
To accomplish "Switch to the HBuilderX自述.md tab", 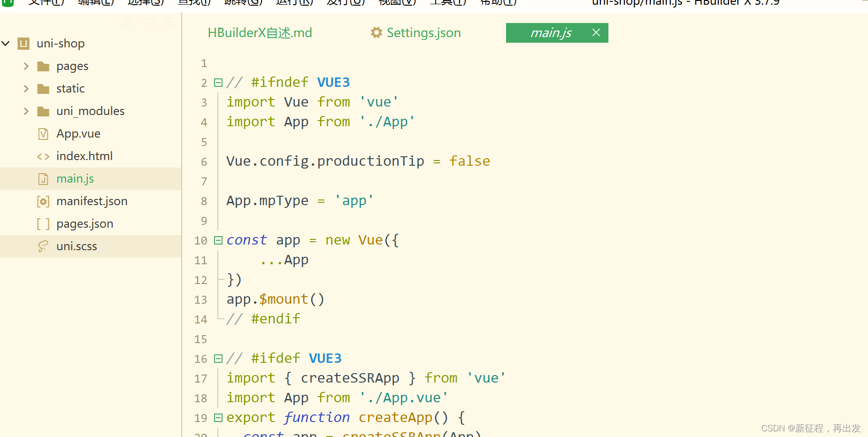I will [260, 33].
